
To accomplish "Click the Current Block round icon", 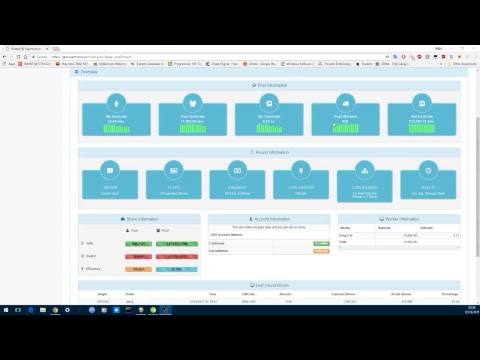I will click(x=110, y=170).
